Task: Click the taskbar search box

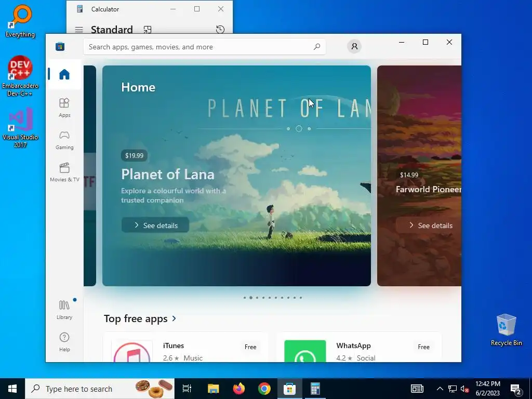Action: click(x=100, y=389)
